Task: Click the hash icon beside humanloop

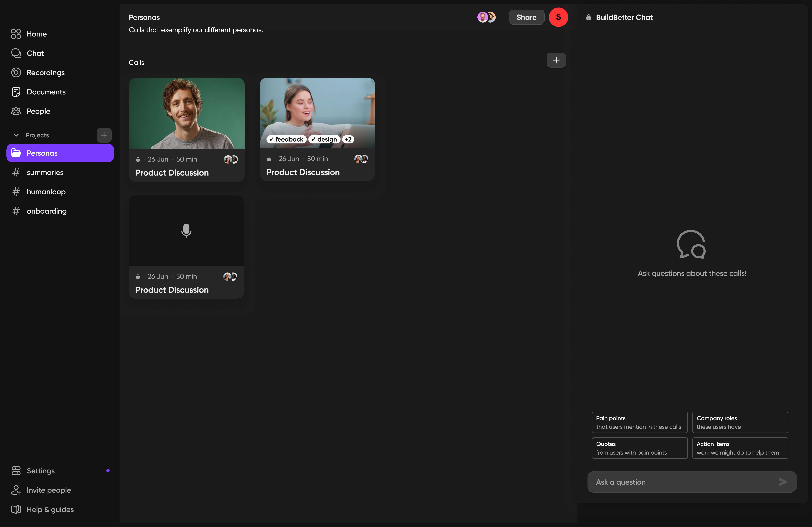Action: click(16, 192)
